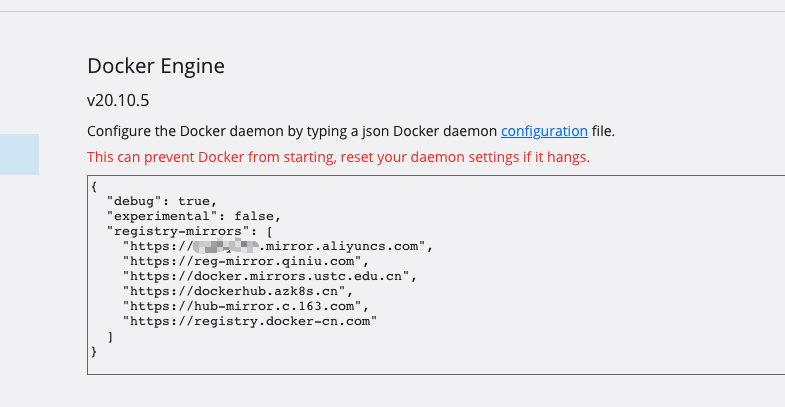Click the hub-mirror.c.163.com mirror URL

click(246, 306)
